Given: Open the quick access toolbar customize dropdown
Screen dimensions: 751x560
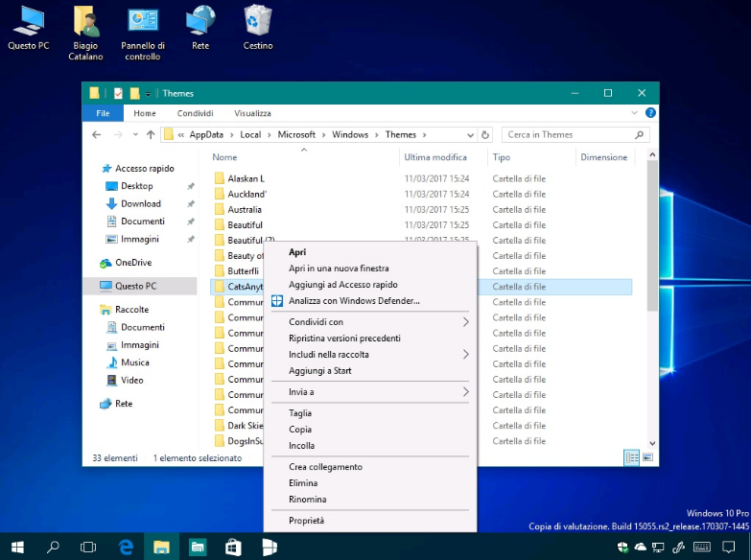Looking at the screenshot, I should pos(148,94).
